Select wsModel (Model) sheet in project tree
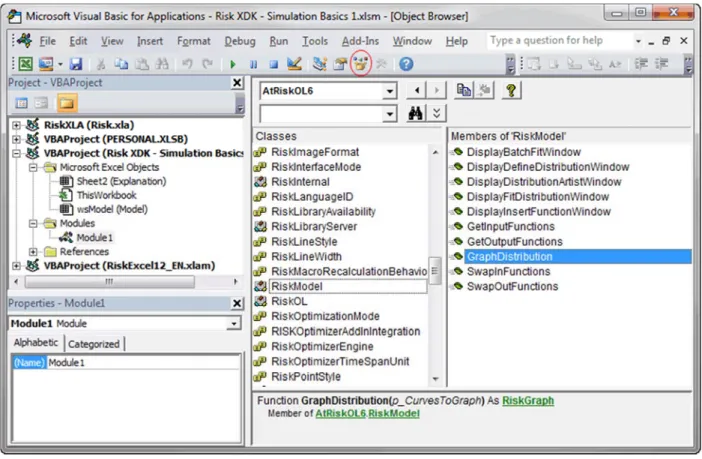The height and width of the screenshot is (459, 702). tap(112, 209)
